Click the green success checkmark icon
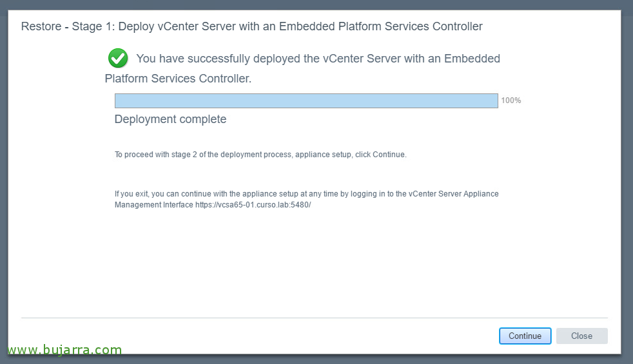The width and height of the screenshot is (633, 364). (x=118, y=58)
